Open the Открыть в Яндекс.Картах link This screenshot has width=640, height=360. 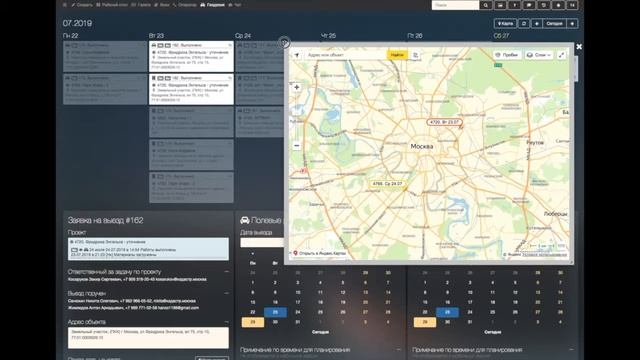point(320,253)
